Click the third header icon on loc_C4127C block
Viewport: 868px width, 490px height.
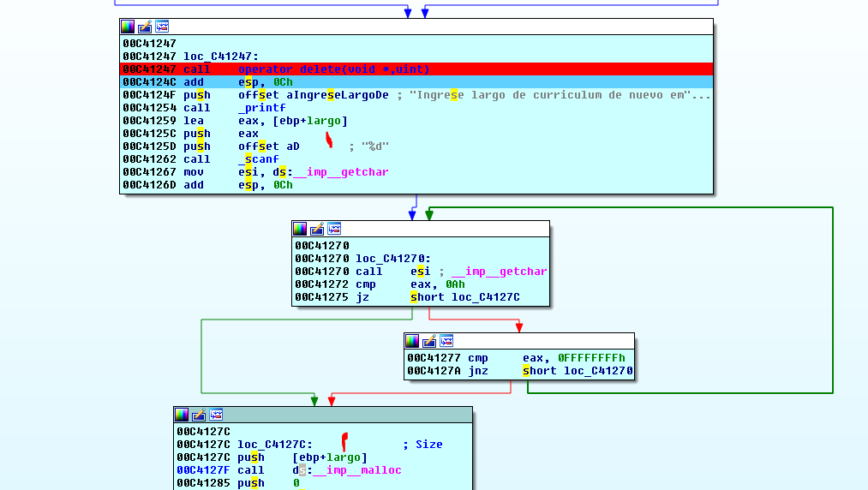[216, 415]
